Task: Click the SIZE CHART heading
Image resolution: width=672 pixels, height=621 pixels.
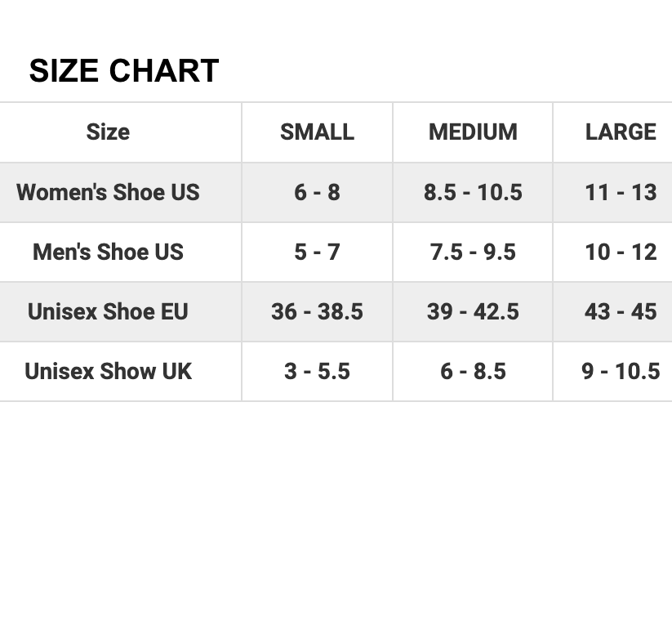Action: (x=124, y=71)
